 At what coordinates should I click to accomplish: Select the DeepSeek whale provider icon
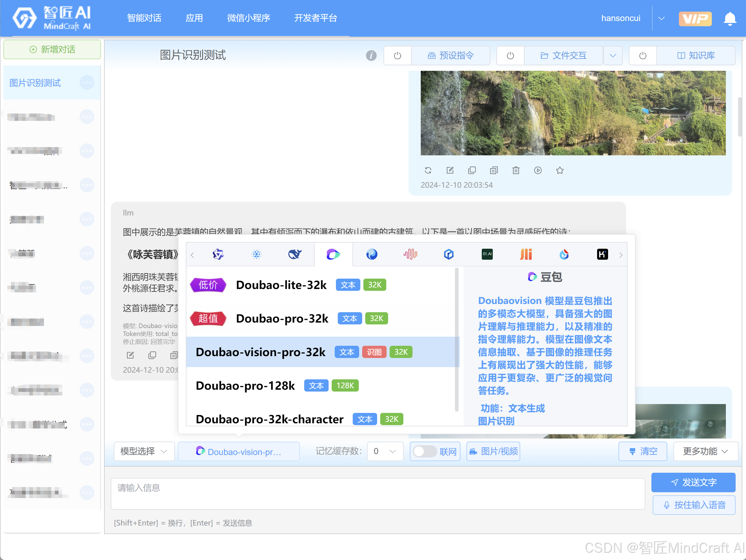[x=295, y=254]
